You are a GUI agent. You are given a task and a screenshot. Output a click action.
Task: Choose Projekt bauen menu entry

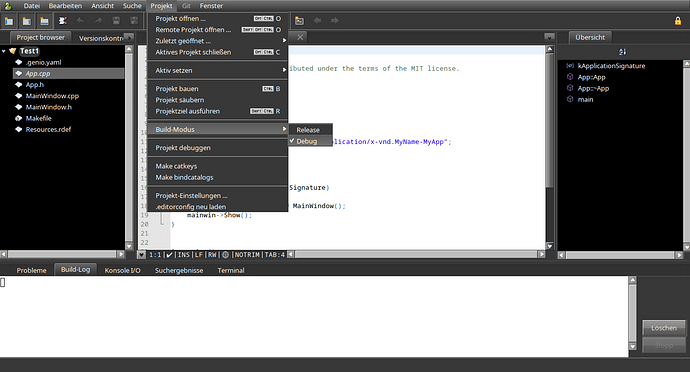217,88
